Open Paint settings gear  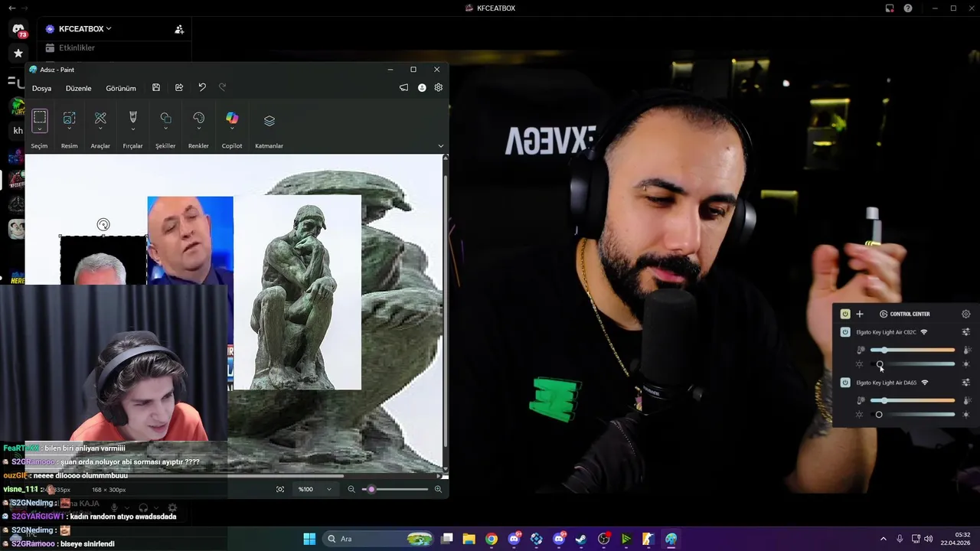439,88
